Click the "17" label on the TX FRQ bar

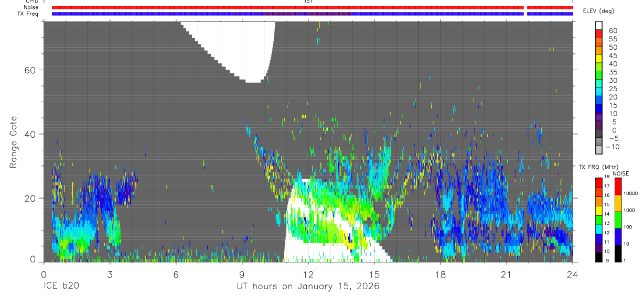click(606, 186)
